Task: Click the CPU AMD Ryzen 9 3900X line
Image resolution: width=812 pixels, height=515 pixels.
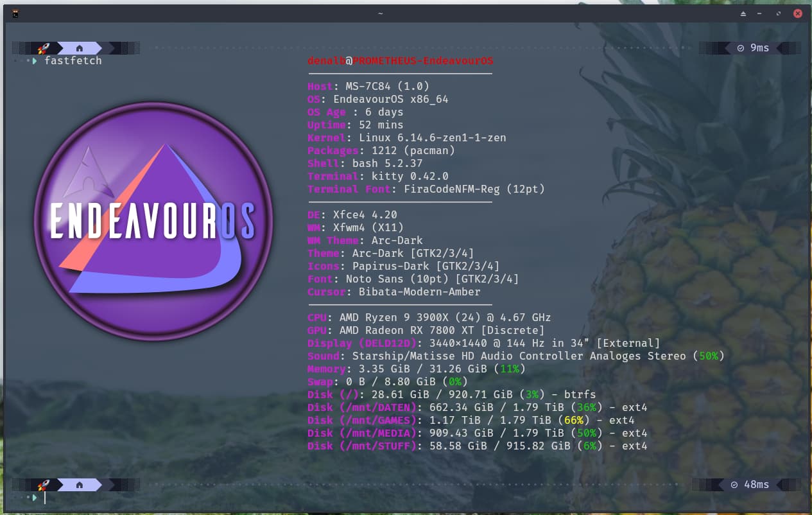Action: point(429,318)
